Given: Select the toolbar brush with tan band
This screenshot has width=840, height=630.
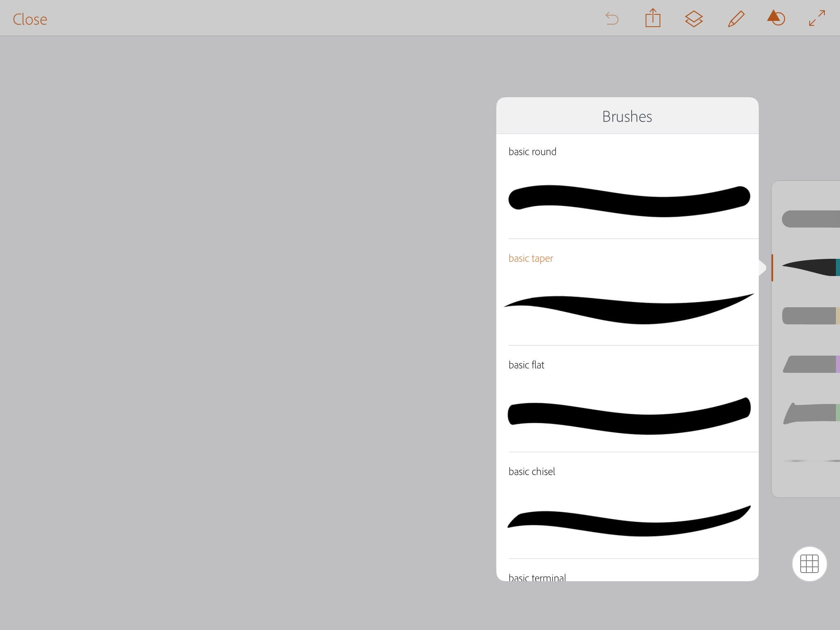Looking at the screenshot, I should click(811, 316).
